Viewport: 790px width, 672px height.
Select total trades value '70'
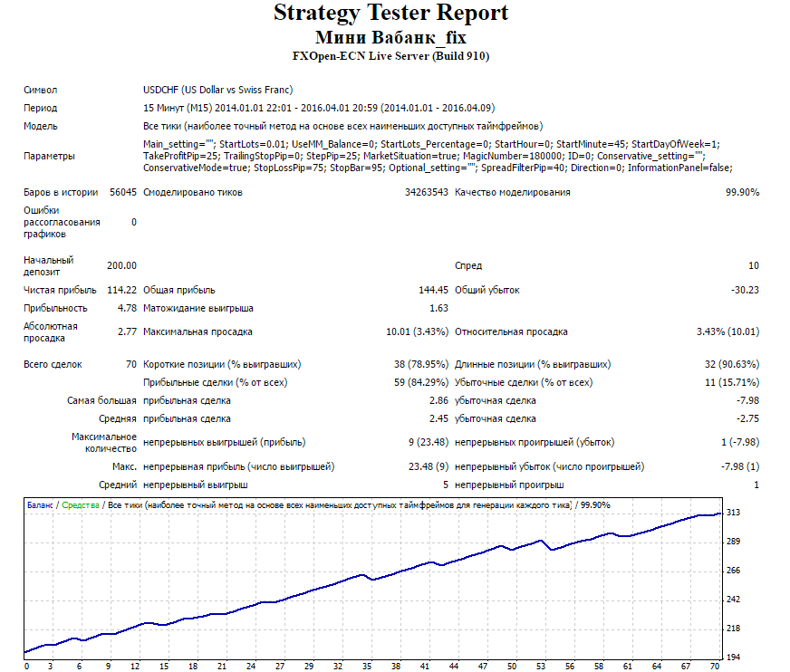[131, 364]
